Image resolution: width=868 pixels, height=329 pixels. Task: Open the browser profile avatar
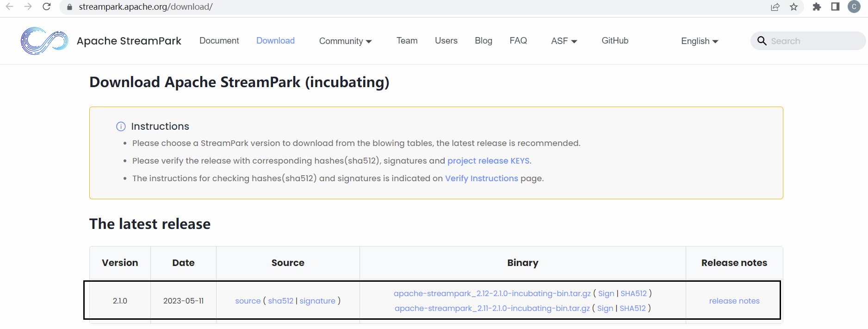(x=854, y=7)
